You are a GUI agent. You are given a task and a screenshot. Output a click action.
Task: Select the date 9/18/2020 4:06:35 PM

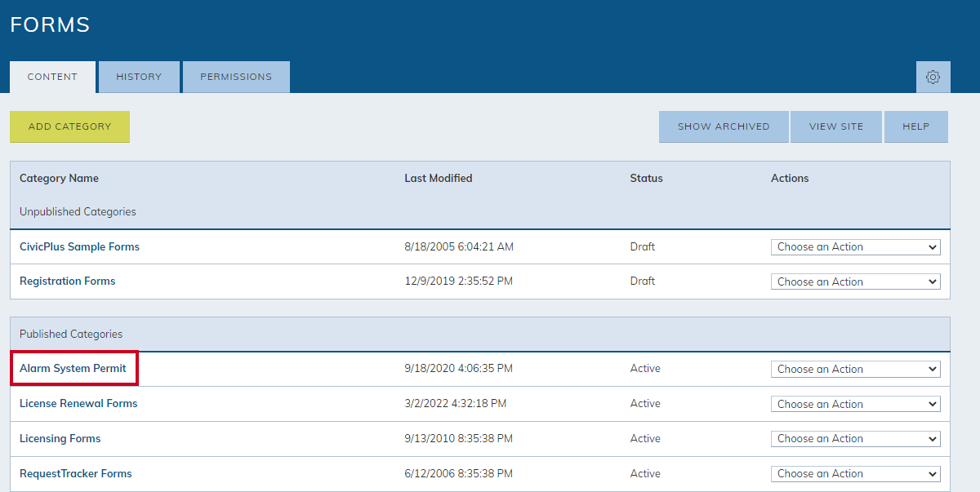(458, 368)
